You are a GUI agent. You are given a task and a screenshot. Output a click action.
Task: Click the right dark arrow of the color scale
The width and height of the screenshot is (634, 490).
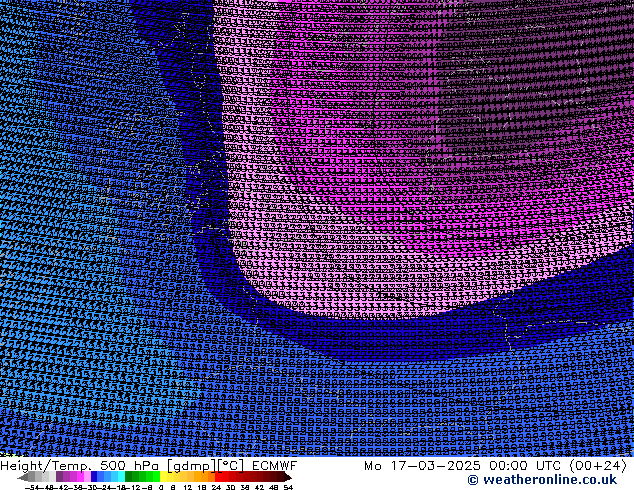[287, 478]
